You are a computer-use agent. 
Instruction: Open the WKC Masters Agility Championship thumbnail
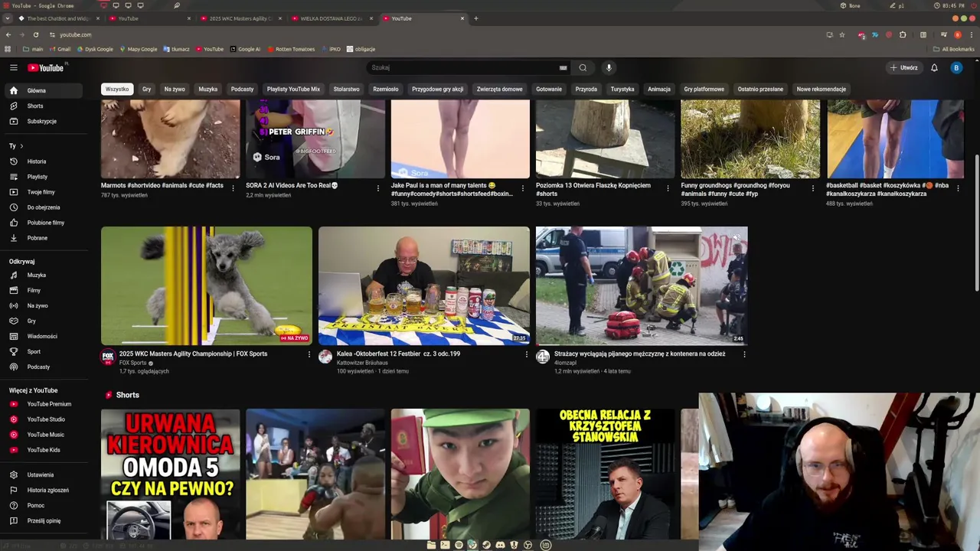pyautogui.click(x=207, y=285)
